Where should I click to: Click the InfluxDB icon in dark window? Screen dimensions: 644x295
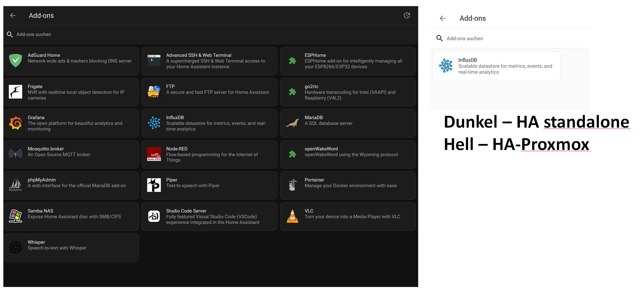(154, 123)
